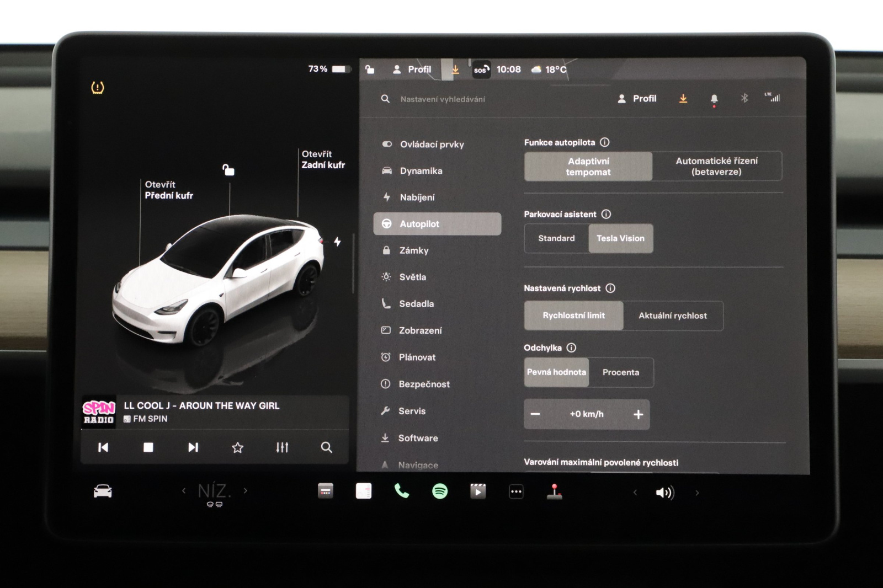Screen dimensions: 883x588
Task: Select Pevná hodnota offset
Action: [556, 372]
